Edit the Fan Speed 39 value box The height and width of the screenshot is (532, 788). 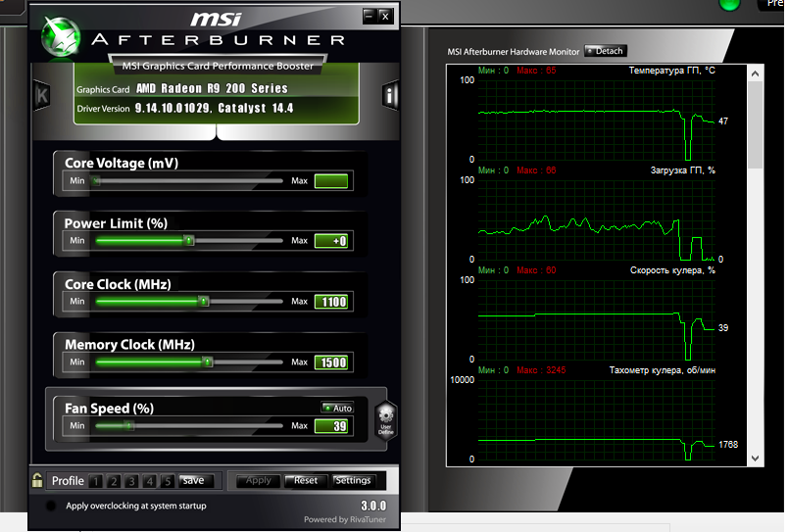click(x=331, y=426)
